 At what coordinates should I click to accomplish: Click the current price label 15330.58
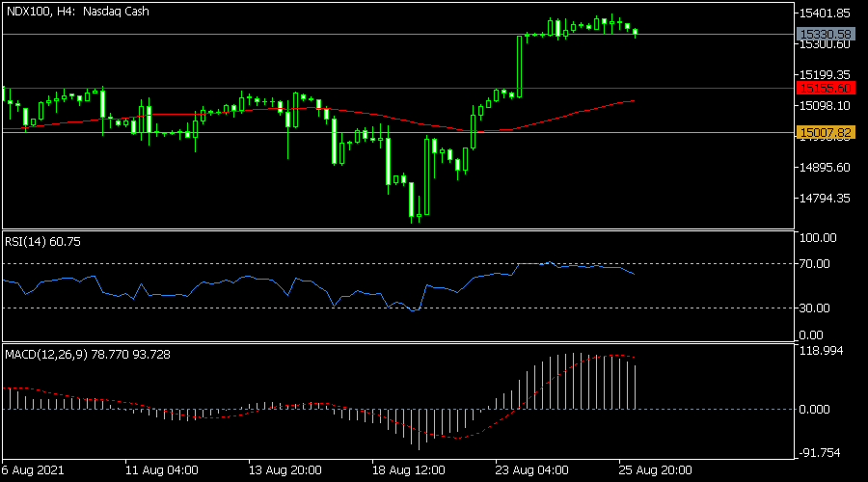pyautogui.click(x=826, y=35)
